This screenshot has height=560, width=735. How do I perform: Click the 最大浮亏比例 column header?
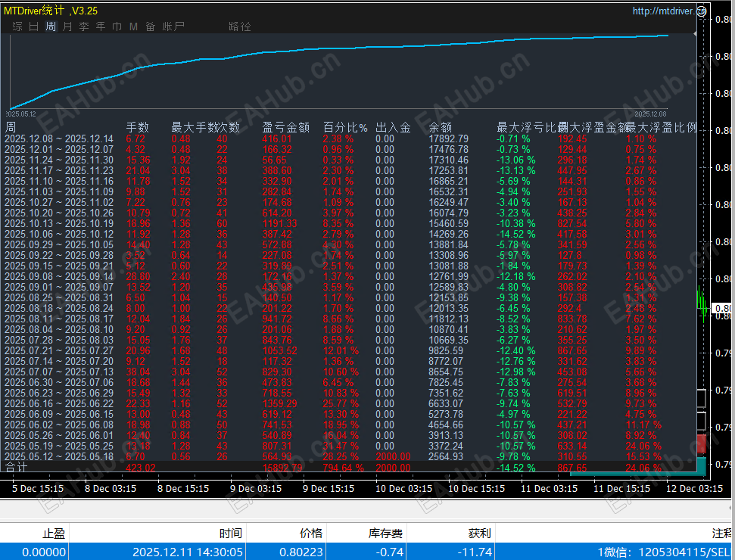[x=531, y=127]
